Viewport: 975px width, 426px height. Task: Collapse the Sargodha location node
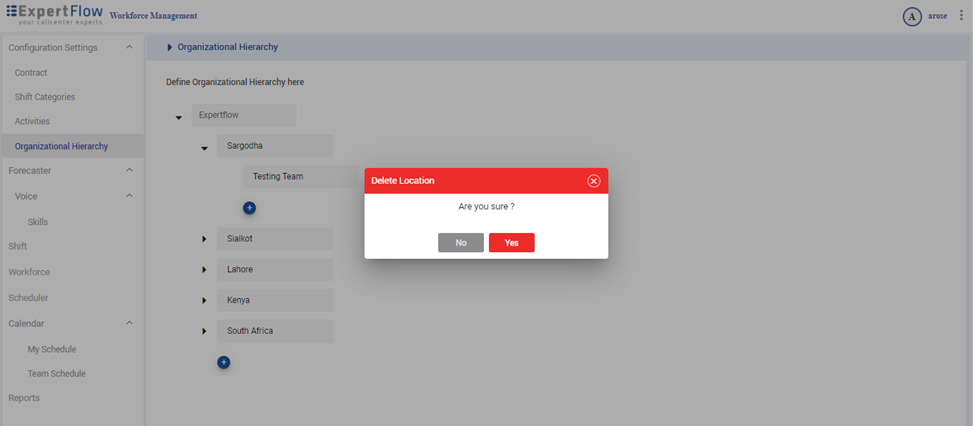tap(204, 148)
